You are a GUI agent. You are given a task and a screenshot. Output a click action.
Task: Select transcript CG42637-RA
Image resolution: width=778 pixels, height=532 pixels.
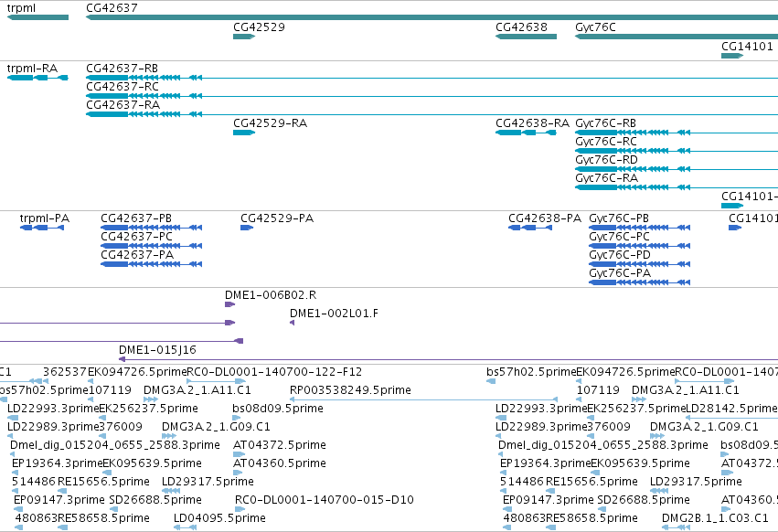(x=123, y=105)
